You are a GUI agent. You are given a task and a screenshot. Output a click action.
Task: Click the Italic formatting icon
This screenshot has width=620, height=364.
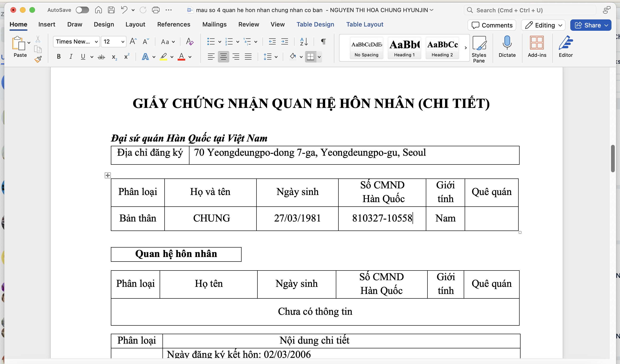pos(70,57)
